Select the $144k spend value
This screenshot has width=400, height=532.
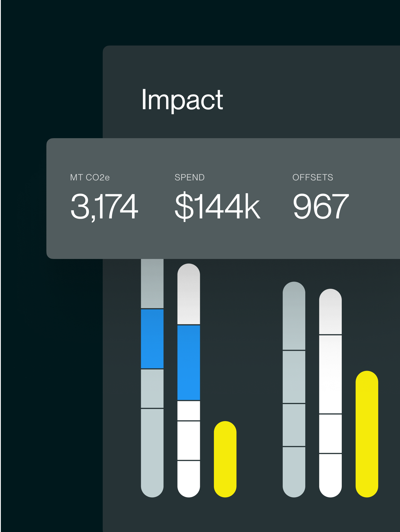[x=217, y=206]
